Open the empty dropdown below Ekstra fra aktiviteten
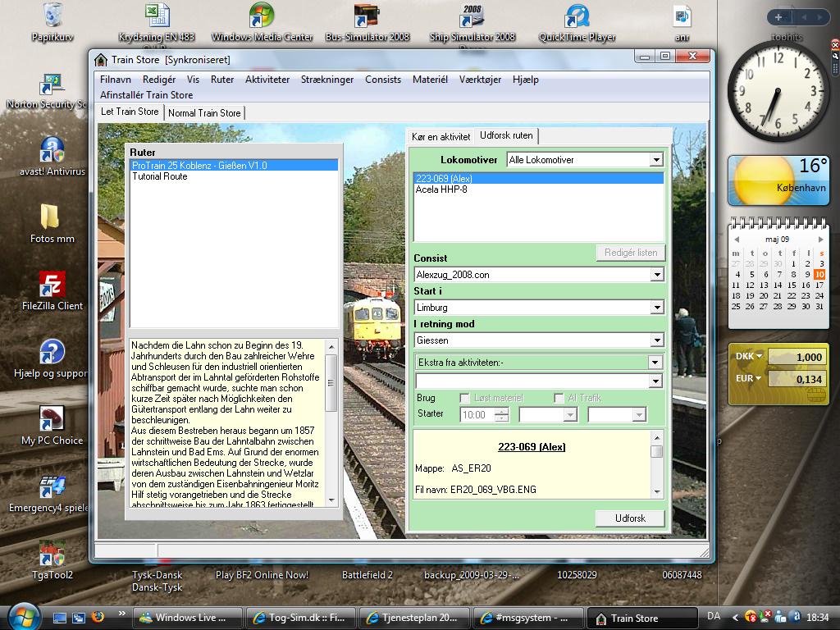Image resolution: width=840 pixels, height=630 pixels. click(x=655, y=381)
